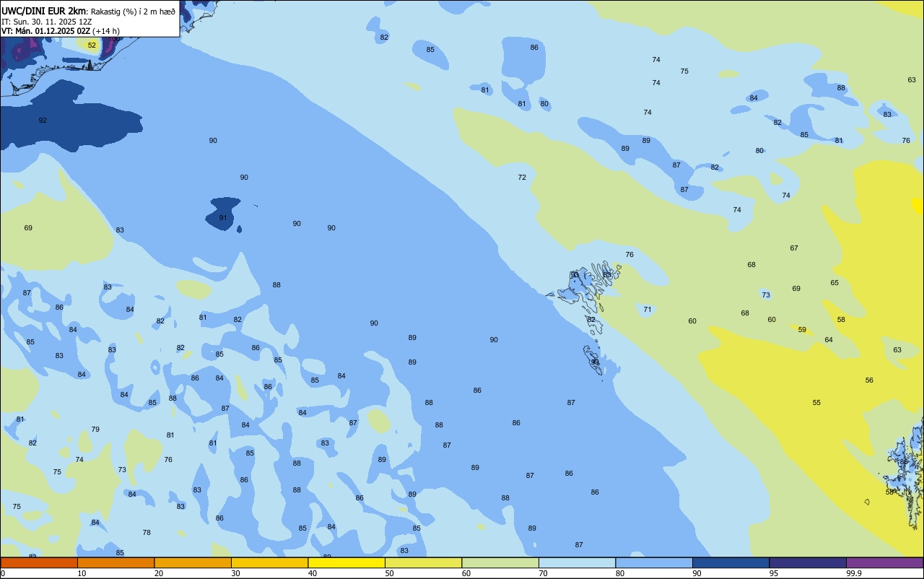Click the map title 'UWC/DINI EUR 2km'

pyautogui.click(x=44, y=10)
